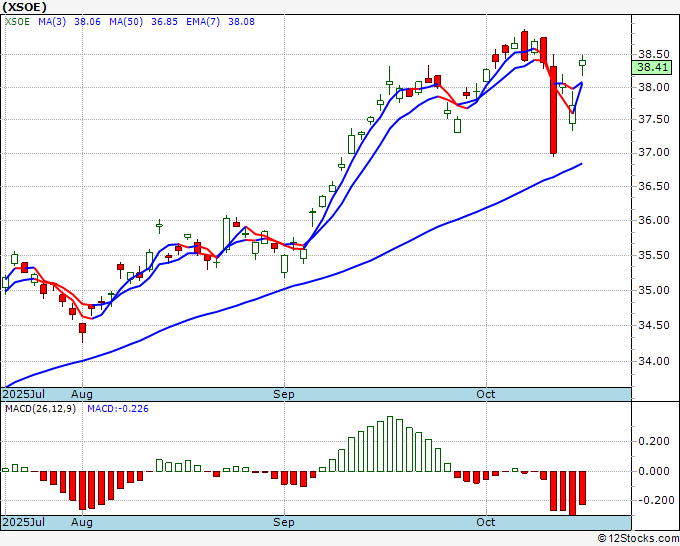Click 2025Jul on the price chart axis

click(24, 394)
